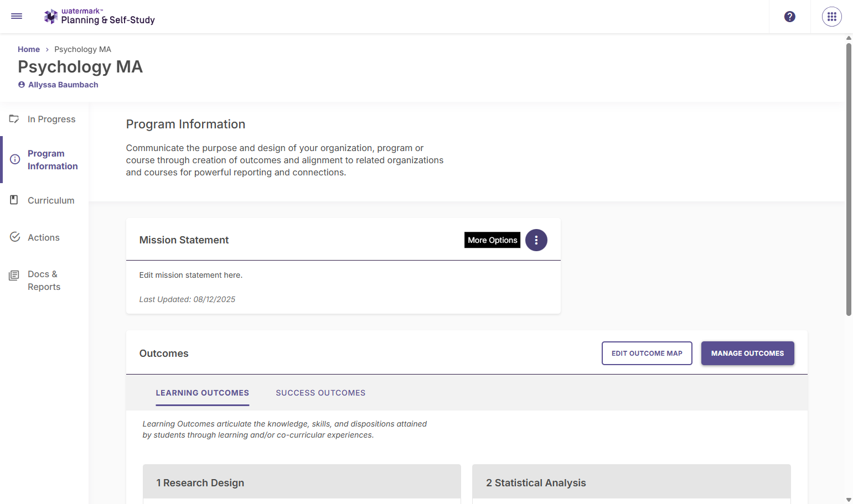This screenshot has height=504, width=853.
Task: Click the Program Information page heading
Action: point(185,124)
